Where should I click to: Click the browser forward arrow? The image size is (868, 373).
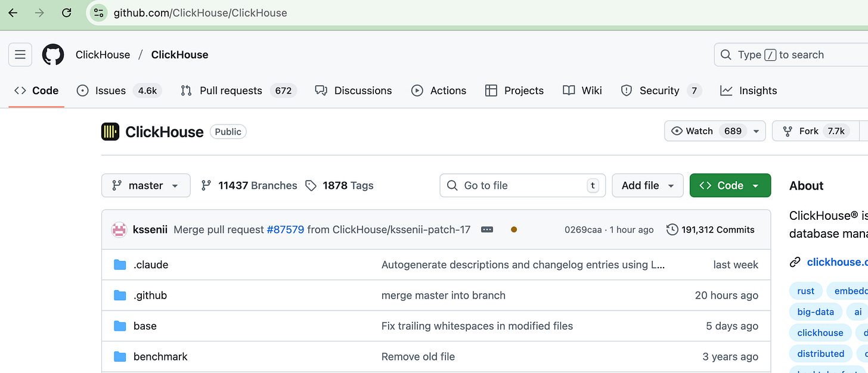pos(39,13)
